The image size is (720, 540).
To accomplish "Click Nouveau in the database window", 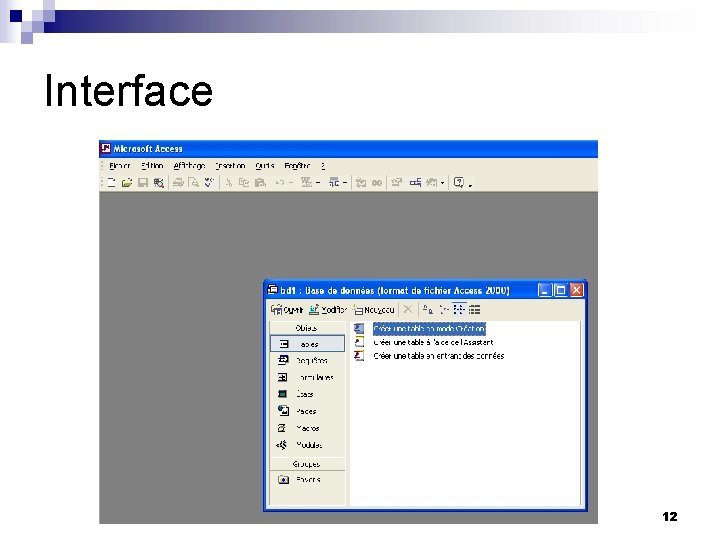I will 374,310.
